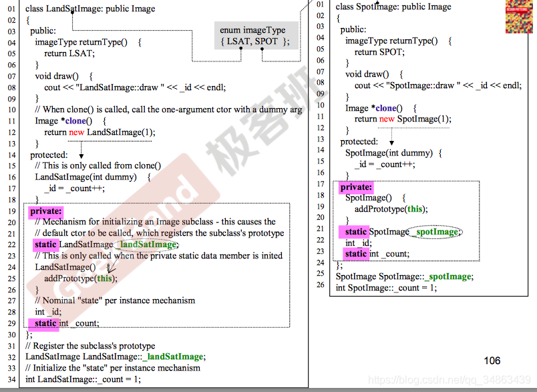Click comment 'This is only called from clone()'
The height and width of the screenshot is (392, 537).
coord(98,166)
